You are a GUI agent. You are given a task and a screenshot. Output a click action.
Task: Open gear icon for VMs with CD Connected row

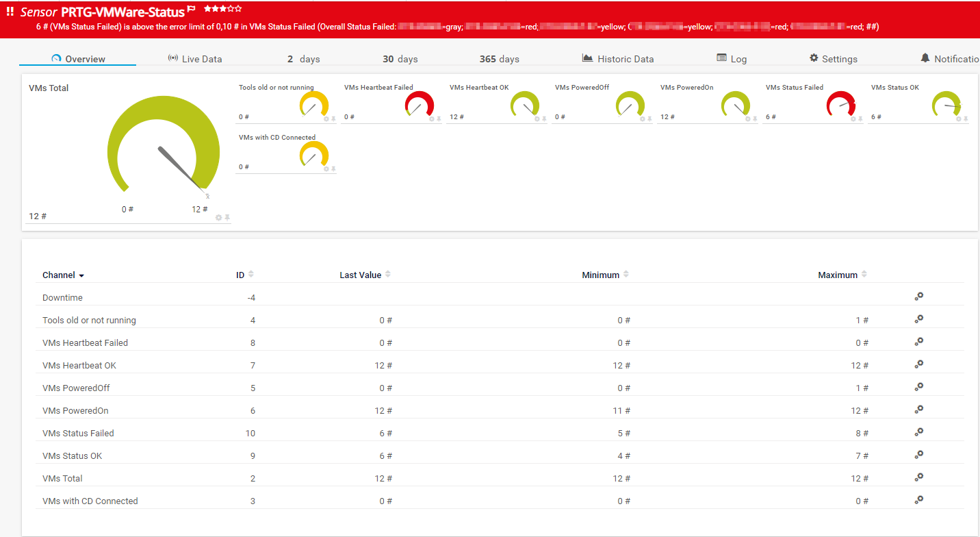918,499
